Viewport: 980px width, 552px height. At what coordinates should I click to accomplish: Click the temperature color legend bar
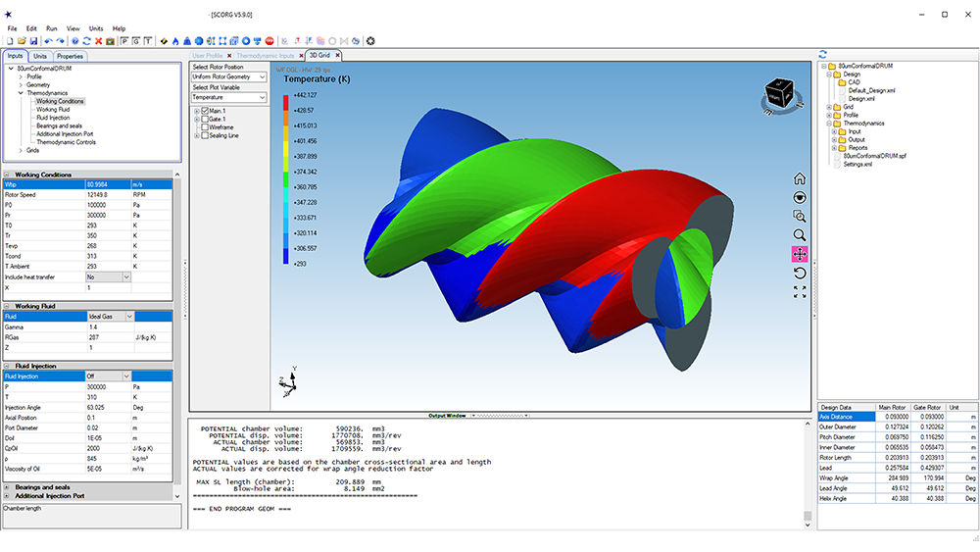click(x=285, y=178)
